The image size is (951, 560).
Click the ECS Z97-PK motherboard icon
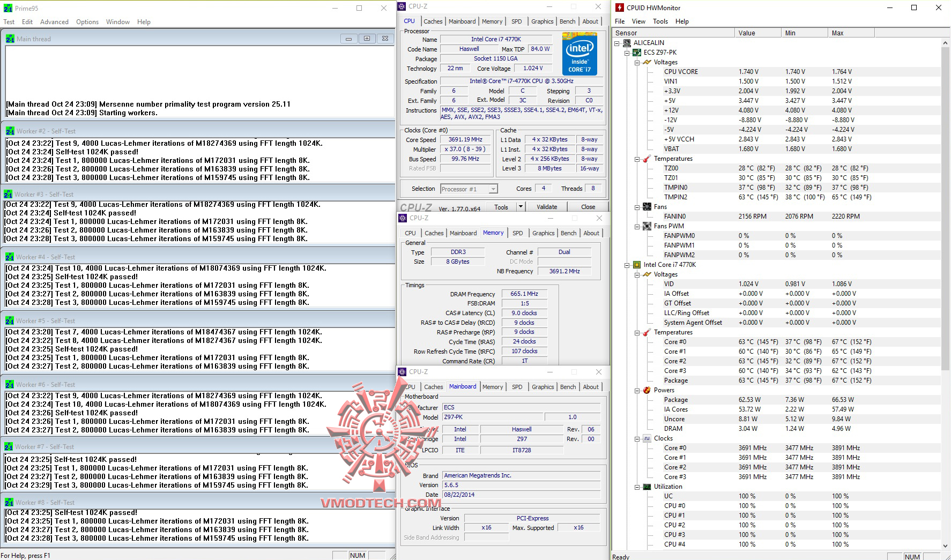637,53
